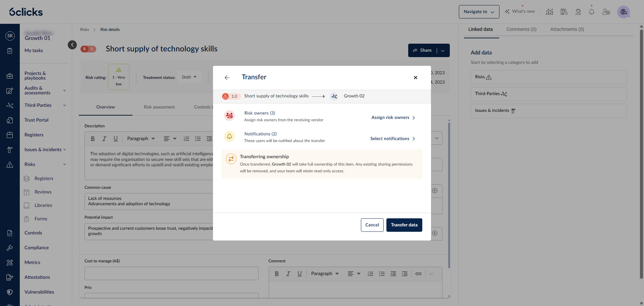This screenshot has height=306, width=644.
Task: Open the Navigate to dropdown
Action: pyautogui.click(x=479, y=12)
